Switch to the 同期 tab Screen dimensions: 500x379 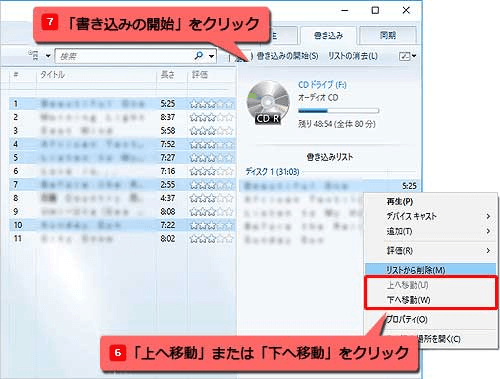[388, 35]
